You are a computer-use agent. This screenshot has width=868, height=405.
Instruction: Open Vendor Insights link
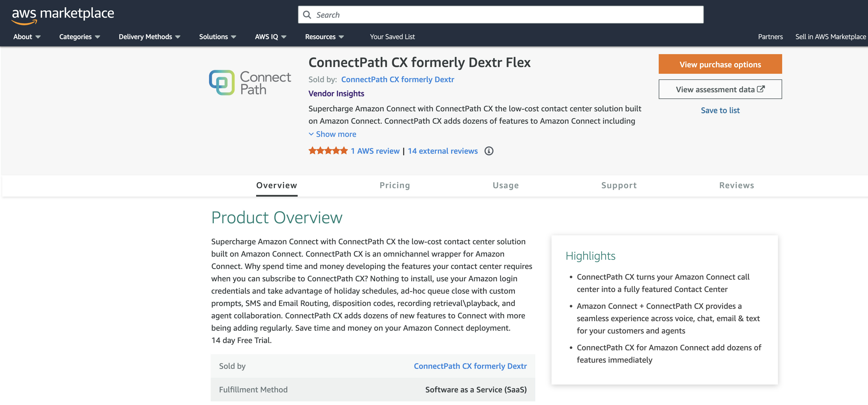[x=336, y=93]
